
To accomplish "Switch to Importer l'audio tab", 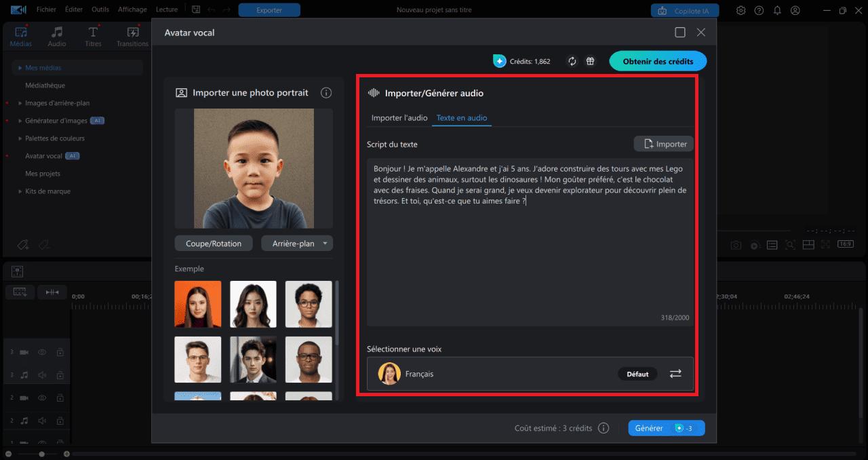I will (x=399, y=117).
